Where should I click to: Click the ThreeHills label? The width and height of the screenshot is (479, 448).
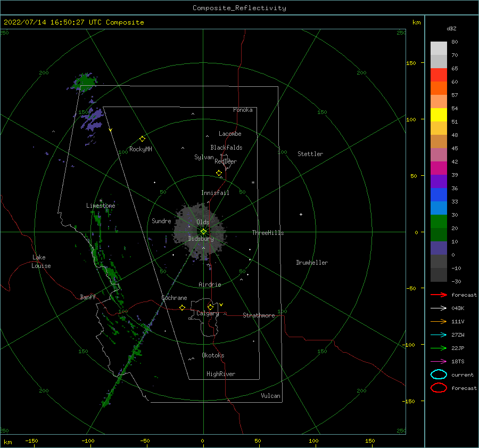click(268, 233)
